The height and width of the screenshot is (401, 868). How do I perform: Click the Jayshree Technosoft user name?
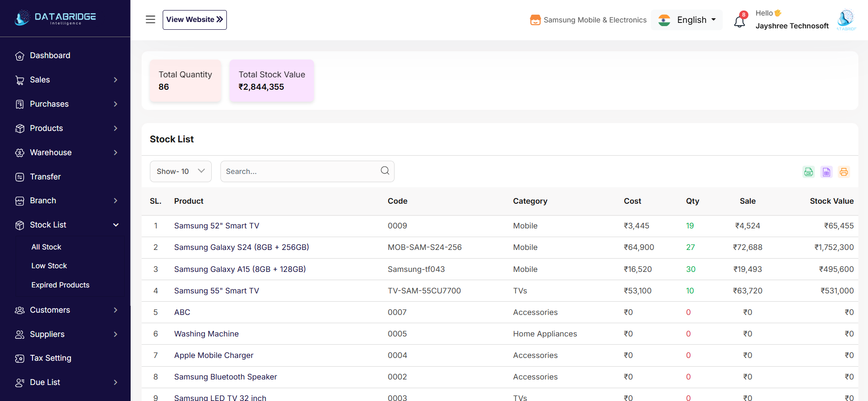[792, 26]
